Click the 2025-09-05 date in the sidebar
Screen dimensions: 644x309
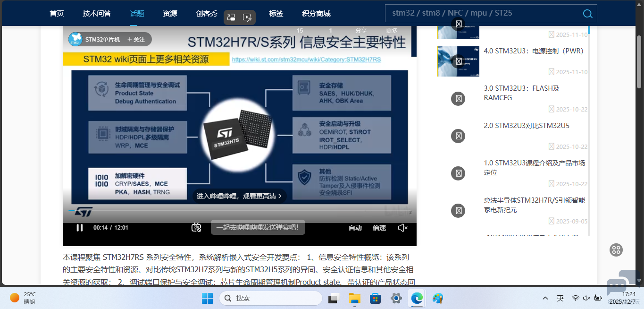[x=571, y=221]
